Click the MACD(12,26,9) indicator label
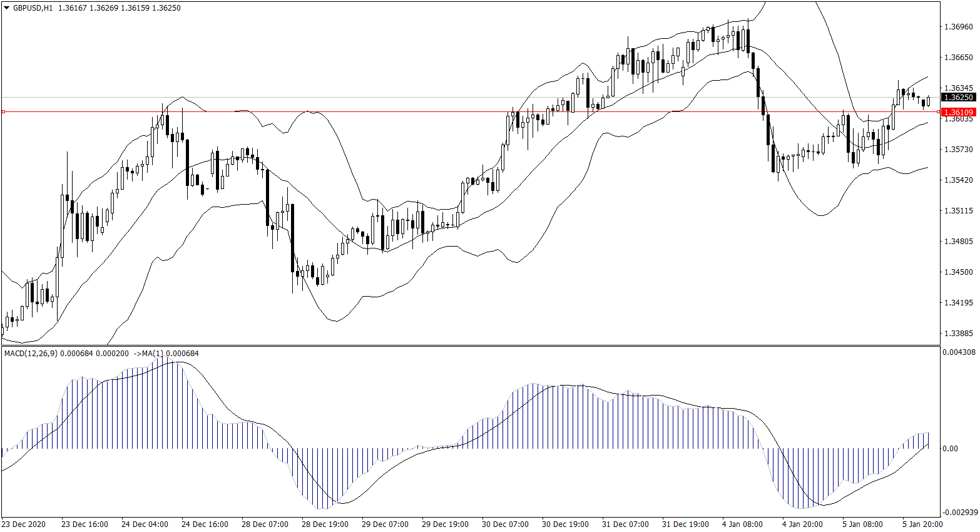 [31, 354]
